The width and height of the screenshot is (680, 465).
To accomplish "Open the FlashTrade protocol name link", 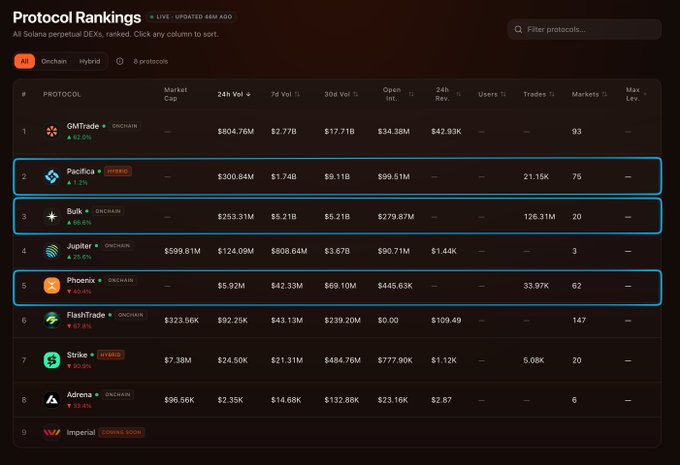I will [86, 315].
